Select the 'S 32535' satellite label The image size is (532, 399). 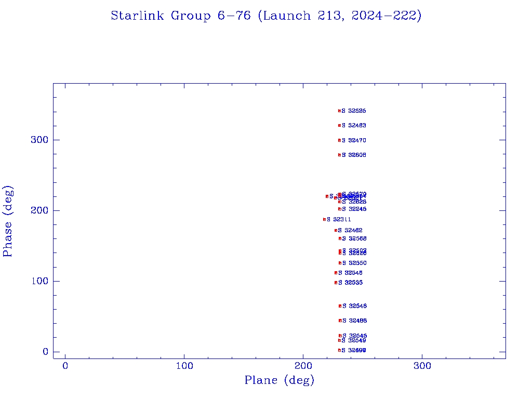tap(351, 283)
